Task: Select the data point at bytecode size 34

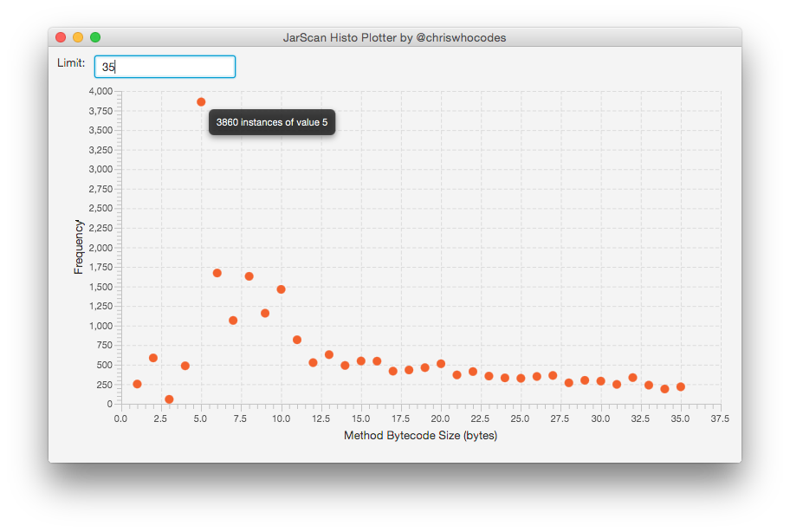Action: [664, 389]
